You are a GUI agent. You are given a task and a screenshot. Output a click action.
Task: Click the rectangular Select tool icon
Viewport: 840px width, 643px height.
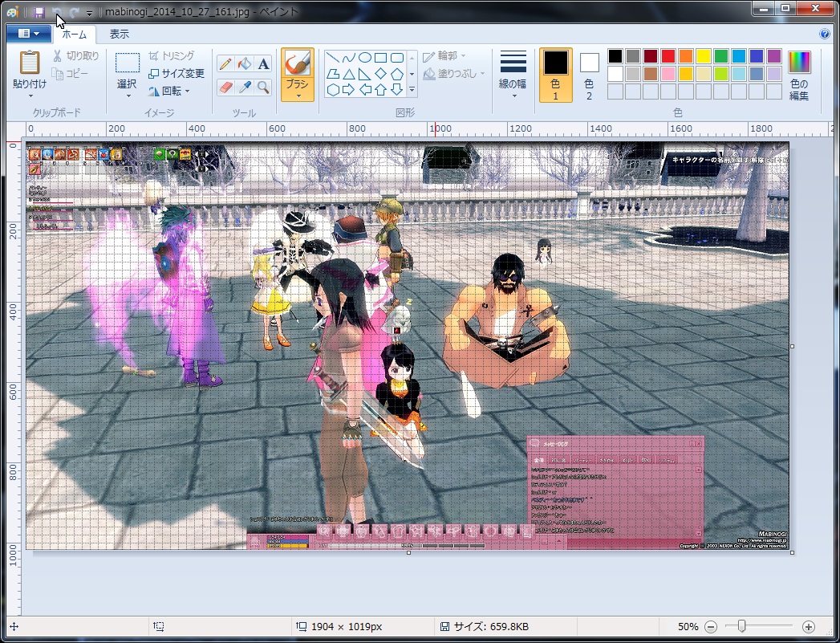pos(128,63)
